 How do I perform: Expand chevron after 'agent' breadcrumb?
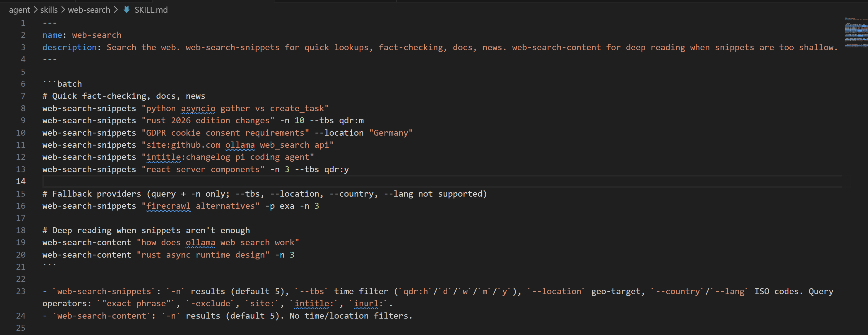pyautogui.click(x=35, y=10)
